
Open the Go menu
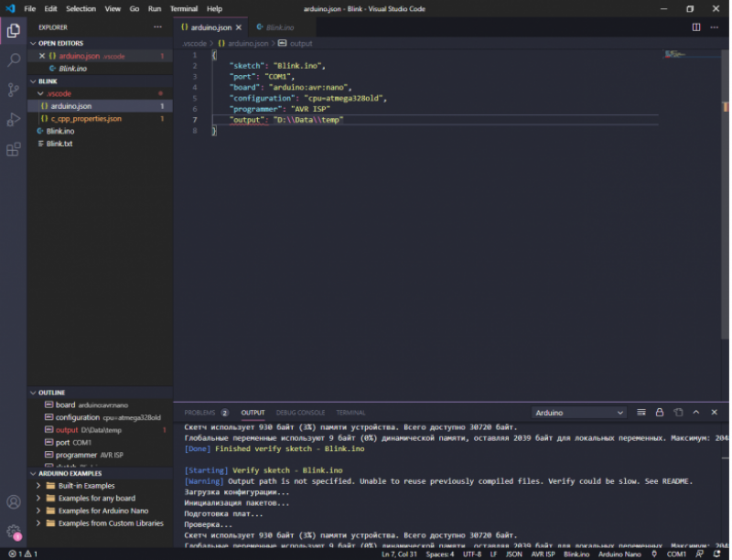[x=135, y=8]
